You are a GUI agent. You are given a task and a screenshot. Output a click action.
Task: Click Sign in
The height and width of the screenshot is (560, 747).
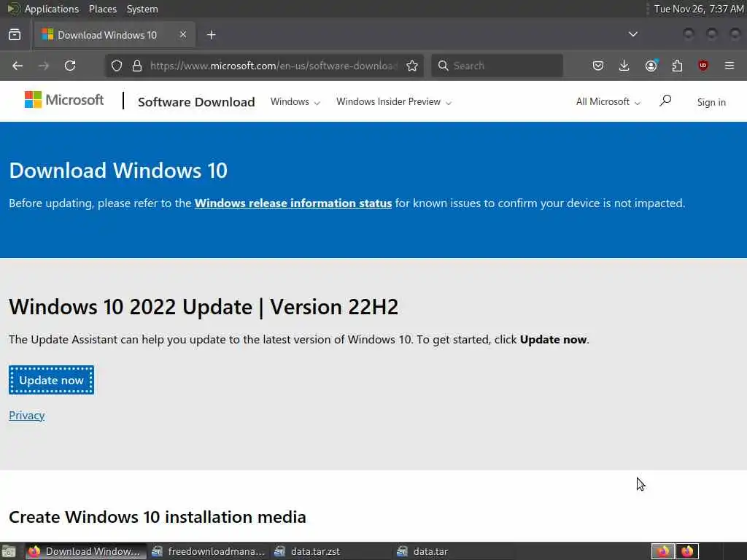pyautogui.click(x=711, y=102)
